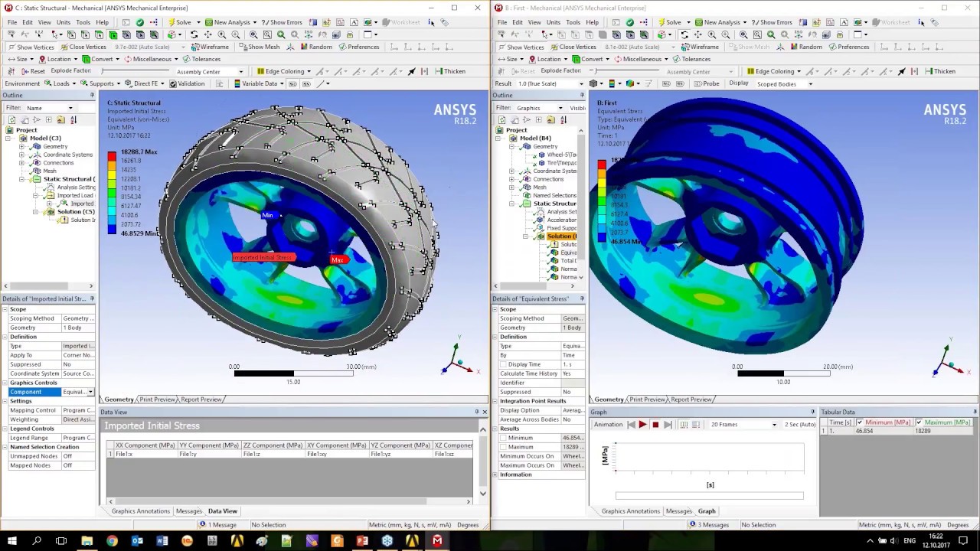The image size is (980, 551).
Task: Adjust Explode Factor slider in right window
Action: 624,71
